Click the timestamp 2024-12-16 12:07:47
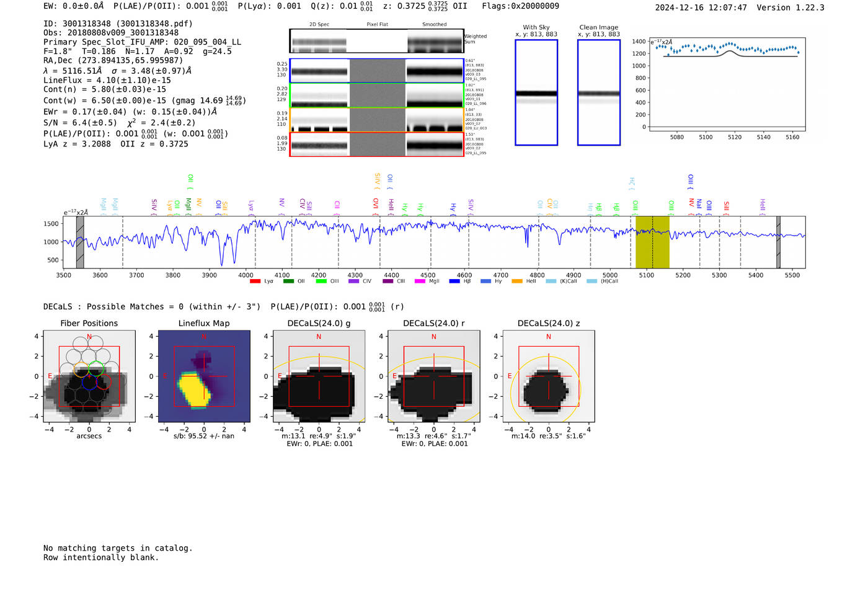 tap(701, 7)
